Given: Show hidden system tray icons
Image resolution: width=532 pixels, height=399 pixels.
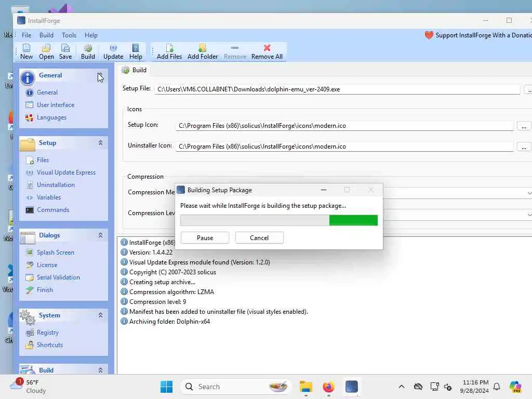Looking at the screenshot, I should (x=402, y=387).
